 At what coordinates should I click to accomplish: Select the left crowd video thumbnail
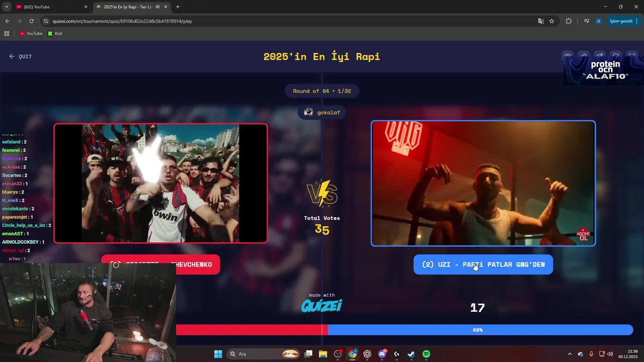tap(160, 184)
